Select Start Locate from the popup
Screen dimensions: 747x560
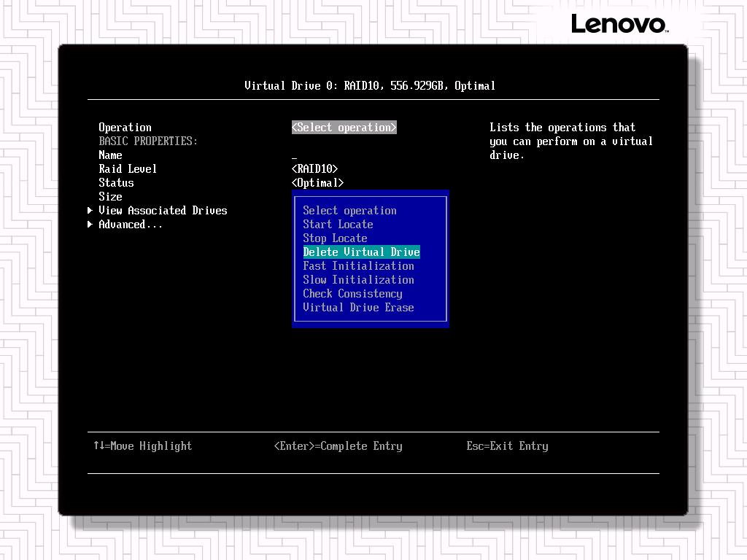(338, 225)
